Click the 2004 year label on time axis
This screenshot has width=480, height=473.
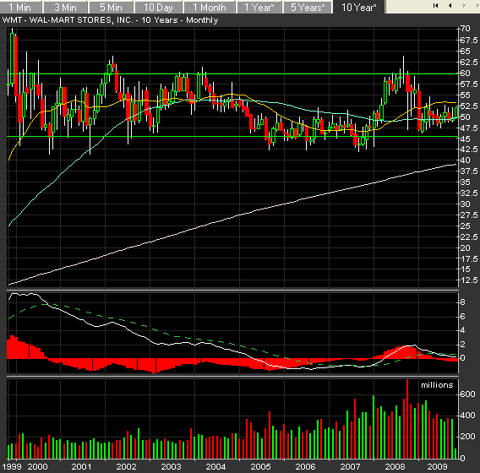coord(216,467)
